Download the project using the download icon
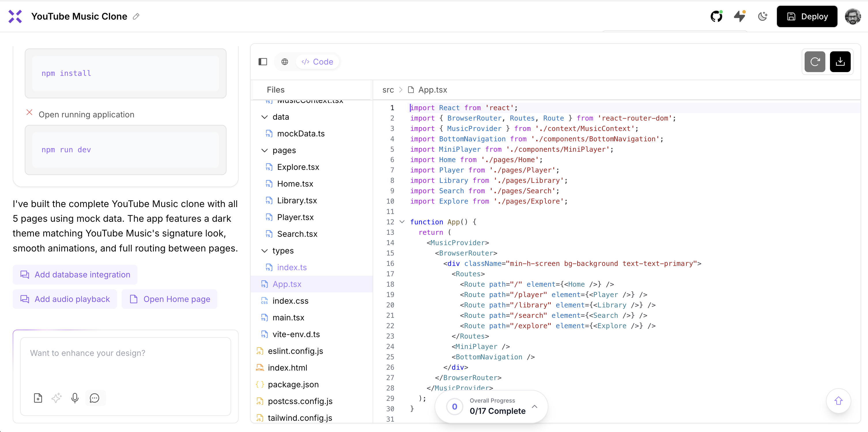 [x=840, y=62]
